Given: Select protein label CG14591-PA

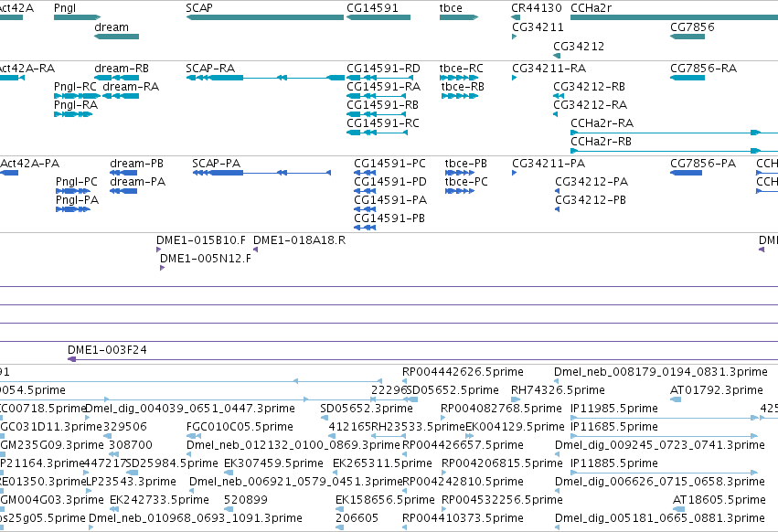Looking at the screenshot, I should [390, 200].
